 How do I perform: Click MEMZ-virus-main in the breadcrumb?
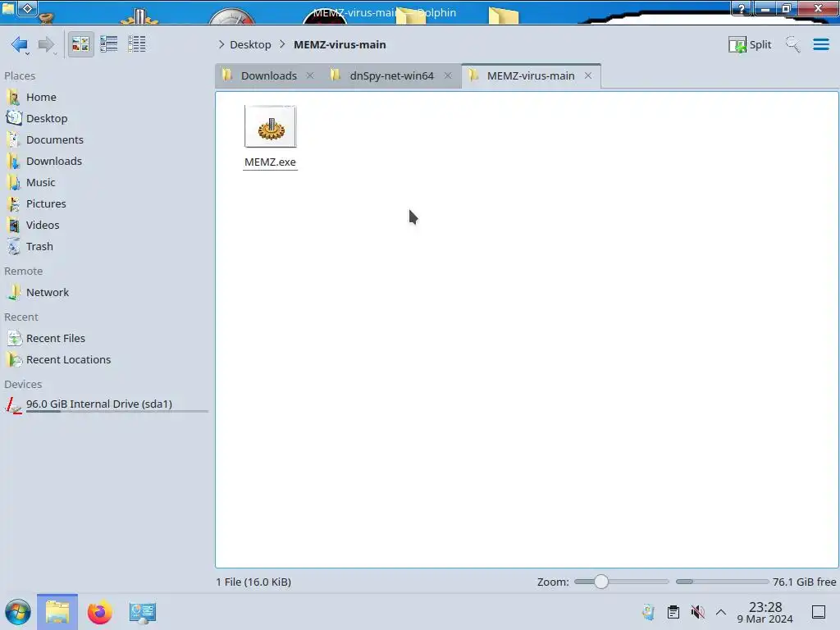[x=340, y=44]
